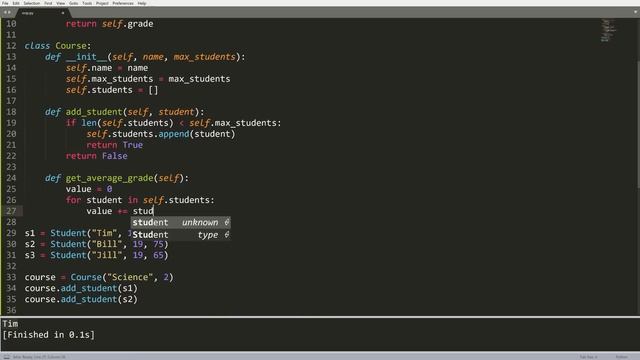
Task: Click 'self.name = name' on line 14
Action: coord(107,68)
